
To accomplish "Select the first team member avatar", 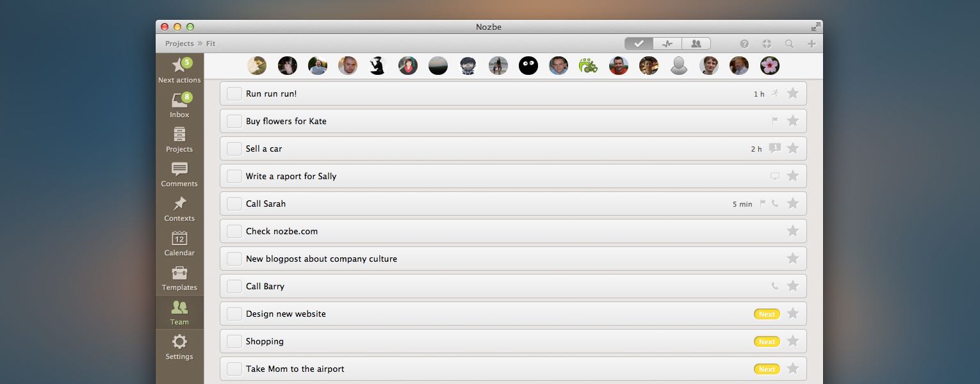I will pyautogui.click(x=257, y=65).
